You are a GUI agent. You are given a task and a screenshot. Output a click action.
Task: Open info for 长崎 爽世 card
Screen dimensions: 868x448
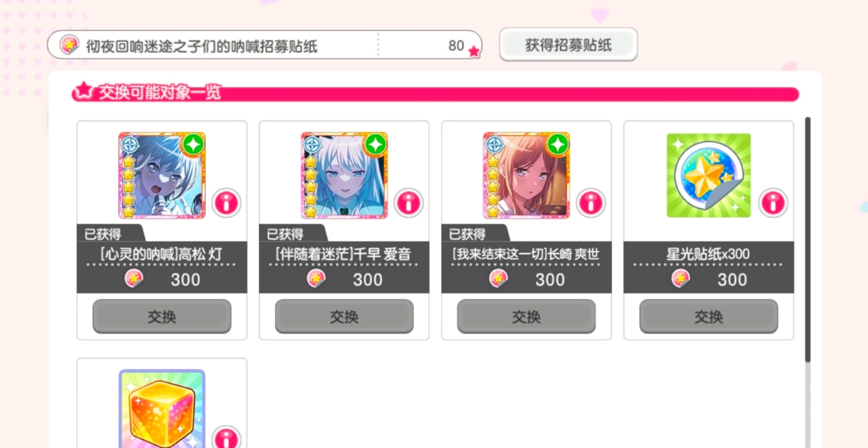coord(591,203)
